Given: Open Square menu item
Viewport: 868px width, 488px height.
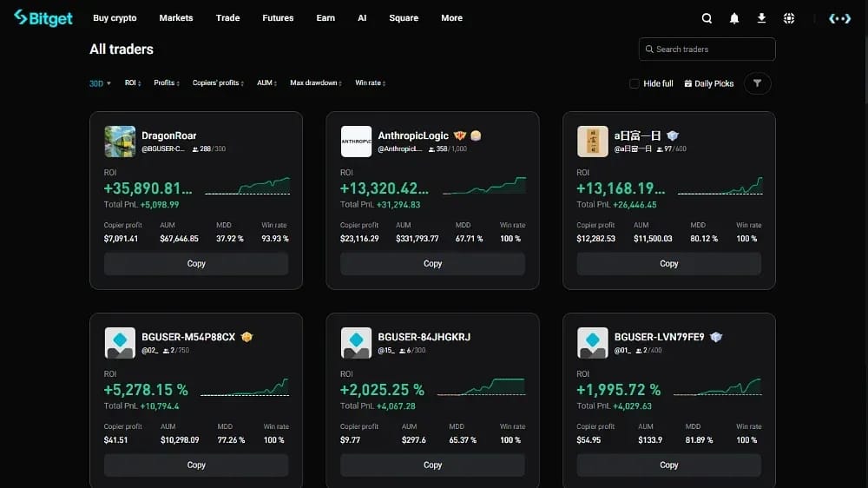Looking at the screenshot, I should point(404,17).
